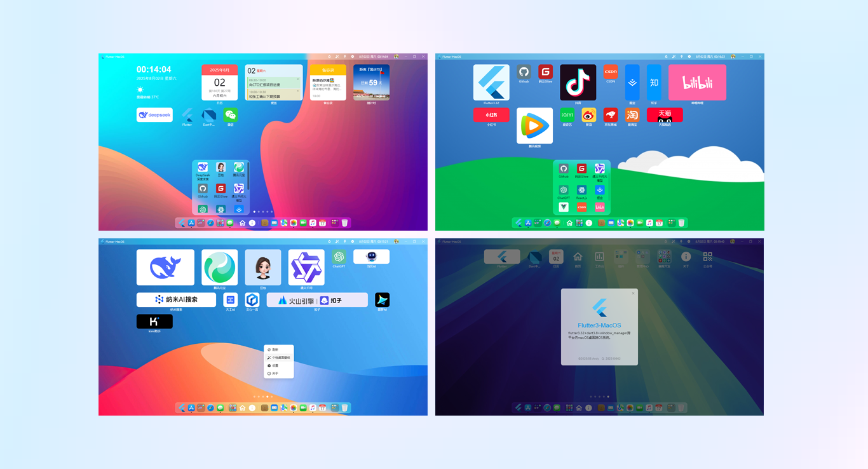Viewport: 868px width, 469px height.
Task: Open the orange CSDN icon beside 抖音
Action: [x=610, y=72]
